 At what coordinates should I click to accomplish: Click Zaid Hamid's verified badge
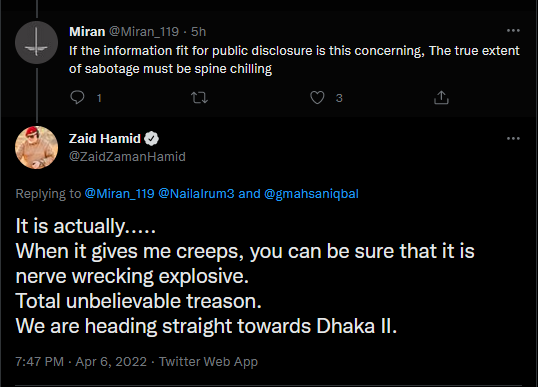151,139
